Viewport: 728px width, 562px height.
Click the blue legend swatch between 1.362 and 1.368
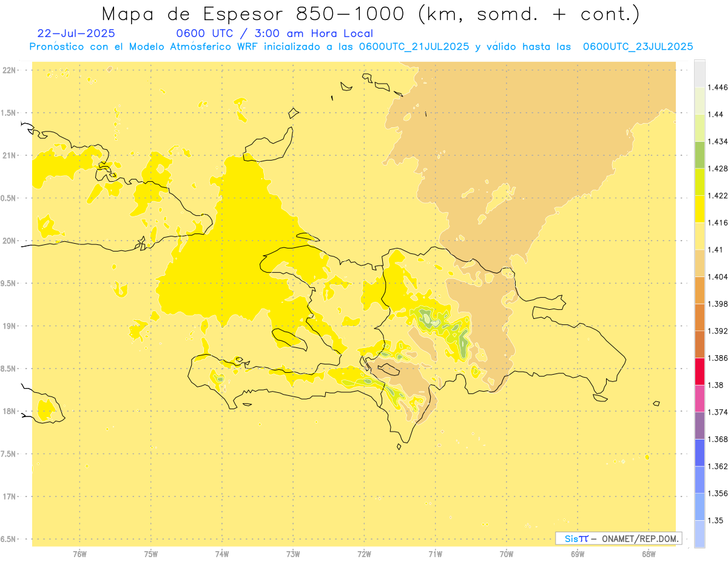point(699,453)
